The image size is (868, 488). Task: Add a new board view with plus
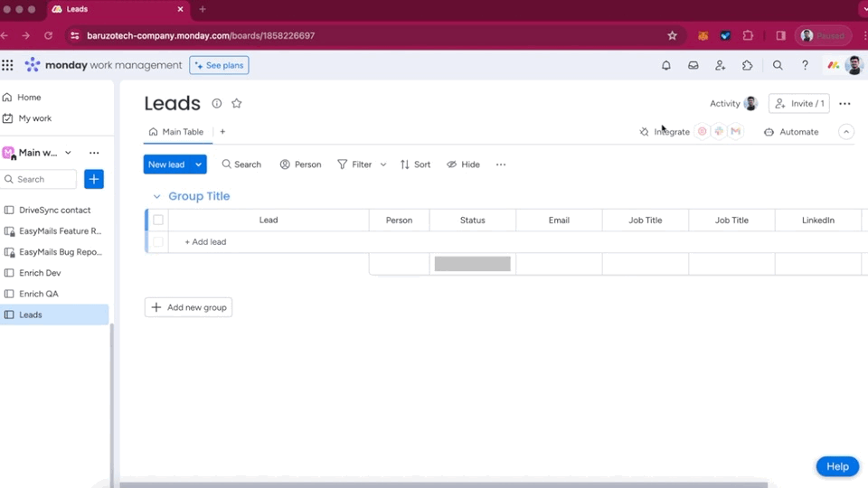point(222,132)
